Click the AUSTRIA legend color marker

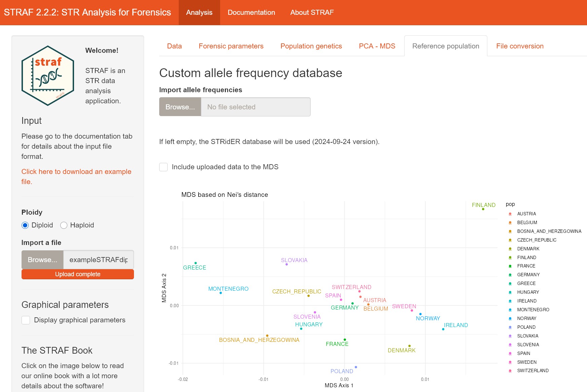click(510, 214)
